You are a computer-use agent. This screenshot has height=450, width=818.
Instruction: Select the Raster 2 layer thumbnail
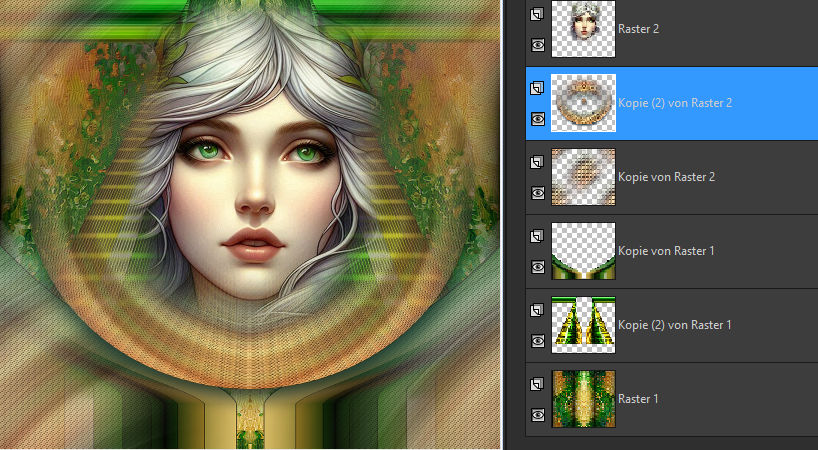click(583, 29)
